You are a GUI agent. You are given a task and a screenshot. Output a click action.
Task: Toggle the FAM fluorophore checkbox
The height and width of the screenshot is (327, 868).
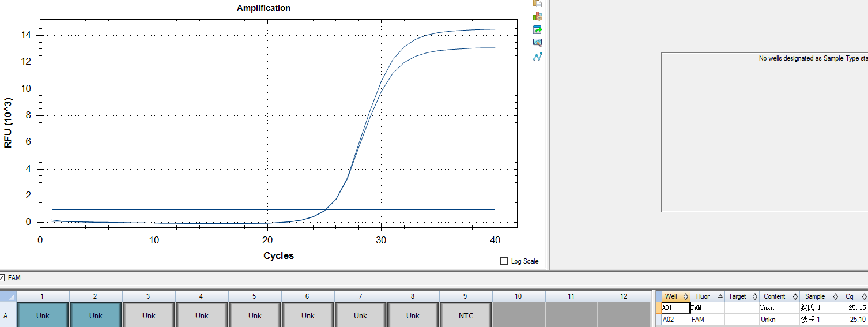(2, 278)
